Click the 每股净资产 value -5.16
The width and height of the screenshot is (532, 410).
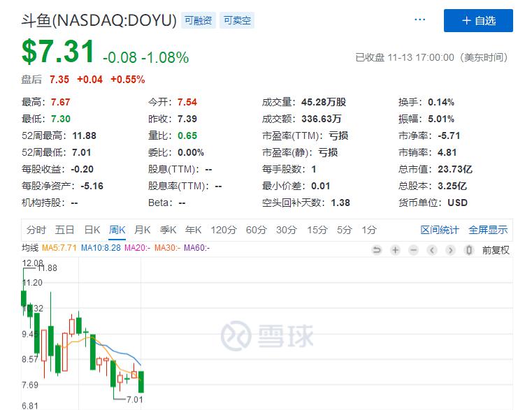[92, 186]
